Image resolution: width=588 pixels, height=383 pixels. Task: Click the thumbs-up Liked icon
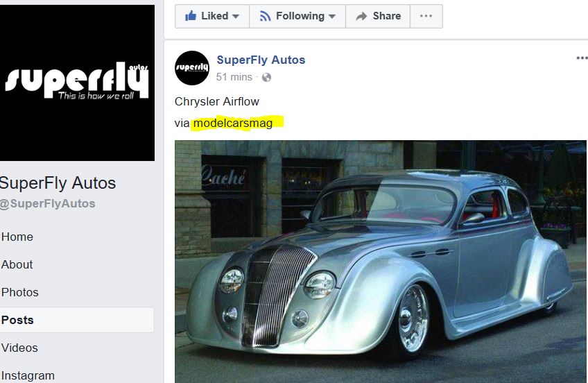pyautogui.click(x=191, y=16)
